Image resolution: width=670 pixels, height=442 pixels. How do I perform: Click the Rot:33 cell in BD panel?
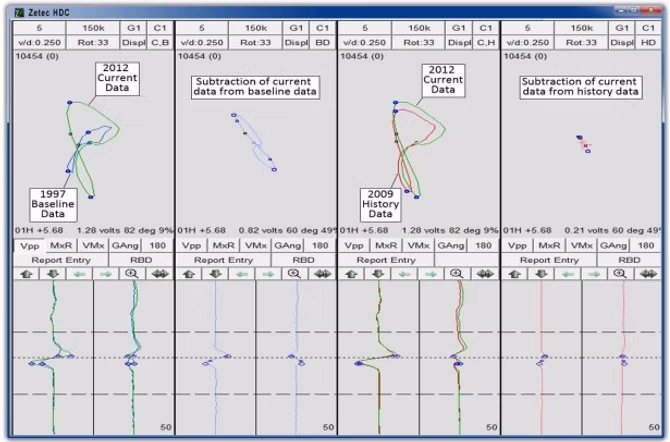pyautogui.click(x=256, y=43)
